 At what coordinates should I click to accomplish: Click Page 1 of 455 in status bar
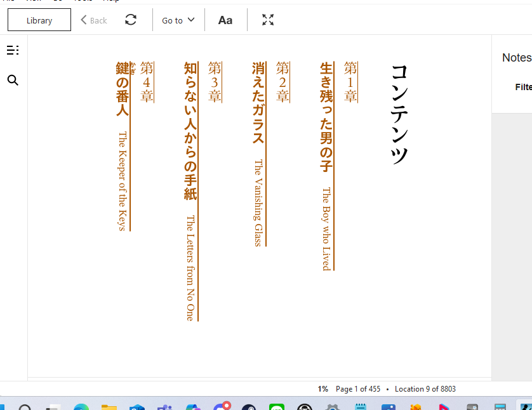[x=358, y=389]
